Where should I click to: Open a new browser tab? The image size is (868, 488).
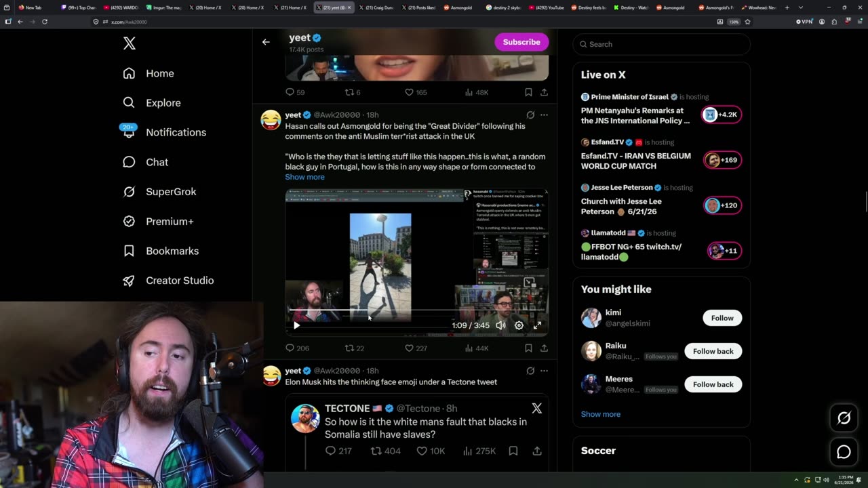point(787,7)
